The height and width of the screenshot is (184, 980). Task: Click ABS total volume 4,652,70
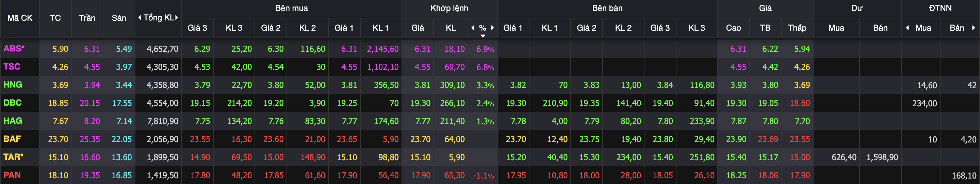click(162, 49)
